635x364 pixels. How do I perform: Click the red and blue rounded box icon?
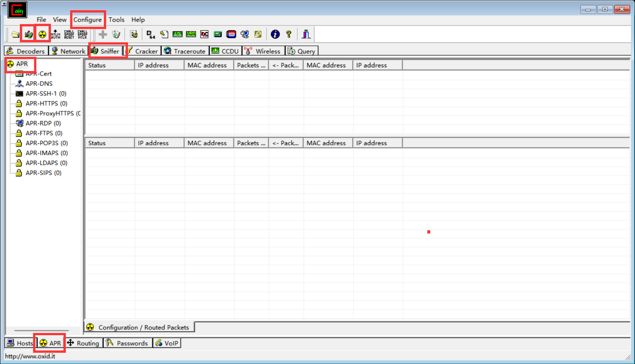(231, 34)
